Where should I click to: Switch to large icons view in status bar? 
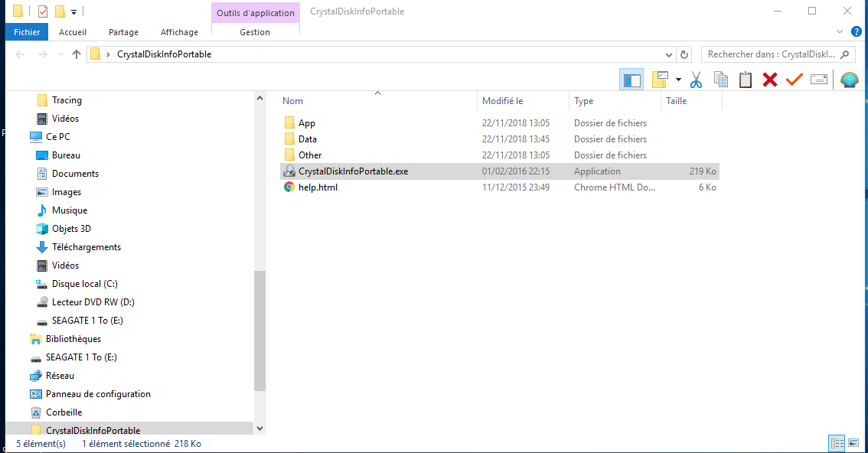pyautogui.click(x=853, y=443)
